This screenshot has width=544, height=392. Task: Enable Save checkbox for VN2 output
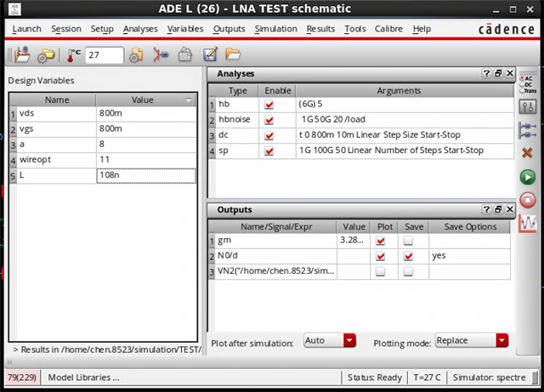(409, 271)
